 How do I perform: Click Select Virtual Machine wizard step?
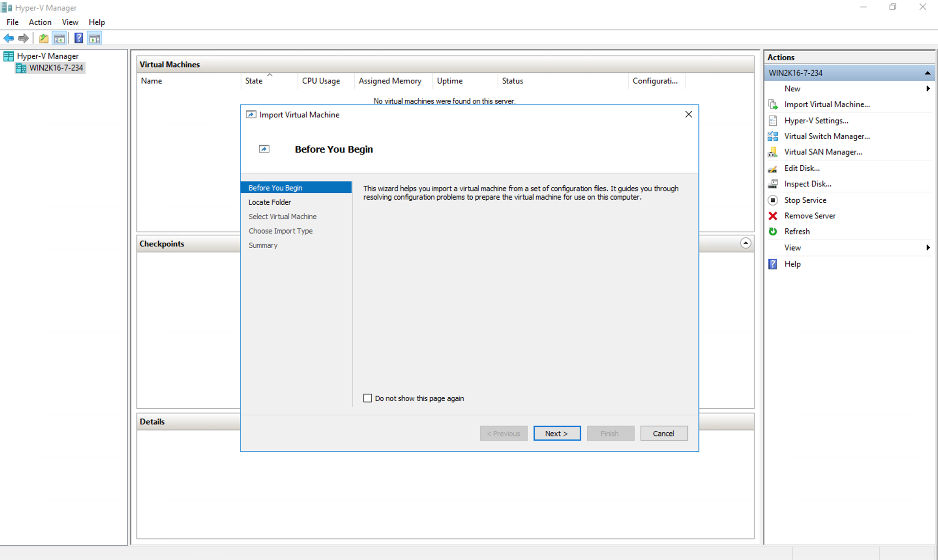[283, 217]
